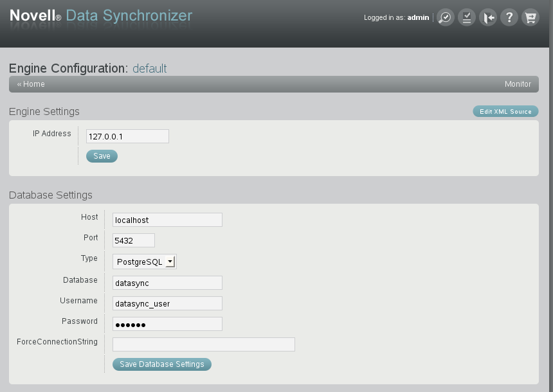Viewport: 553px width, 392px height.
Task: Navigate back with the Home link
Action: [x=30, y=84]
